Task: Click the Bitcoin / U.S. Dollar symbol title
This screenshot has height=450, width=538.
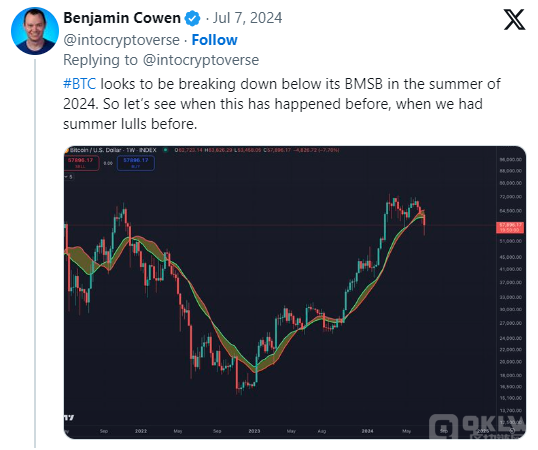Action: coord(95,150)
